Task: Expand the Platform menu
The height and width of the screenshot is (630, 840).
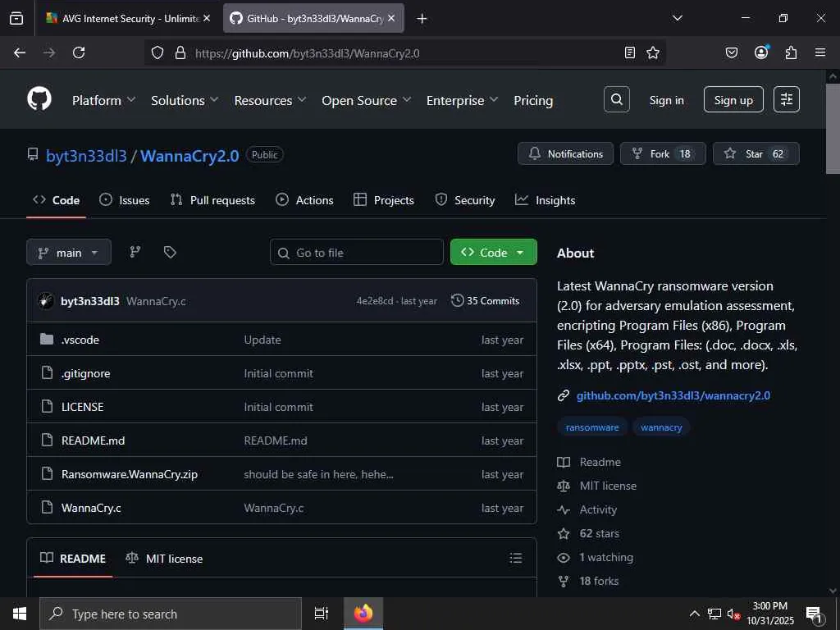Action: pos(104,100)
